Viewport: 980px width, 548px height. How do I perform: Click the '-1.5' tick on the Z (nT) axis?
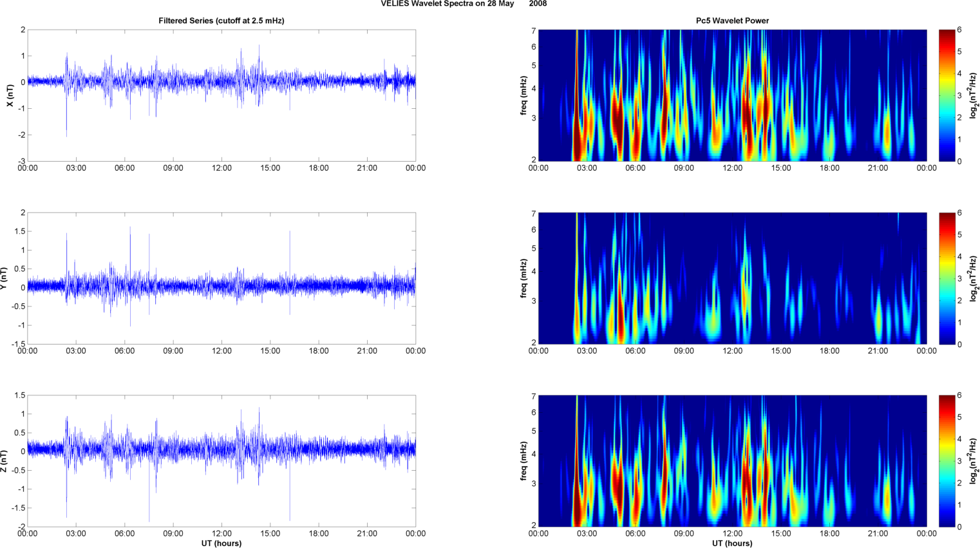tap(18, 508)
